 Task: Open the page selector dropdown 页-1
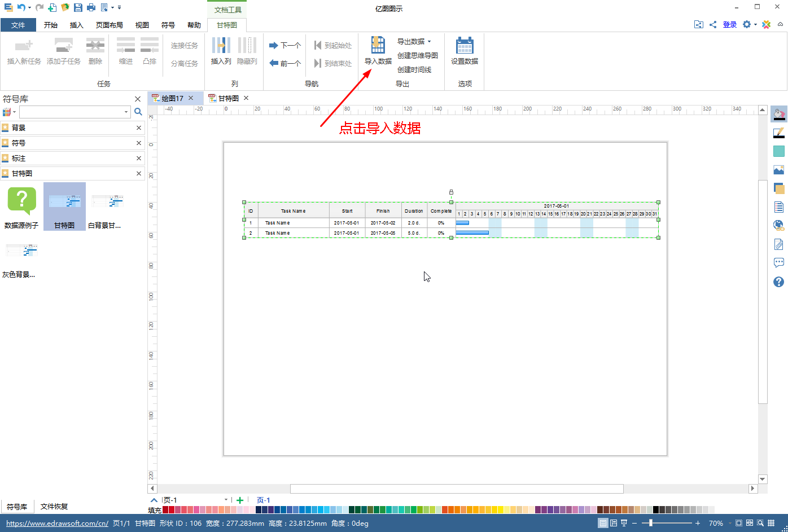[226, 500]
